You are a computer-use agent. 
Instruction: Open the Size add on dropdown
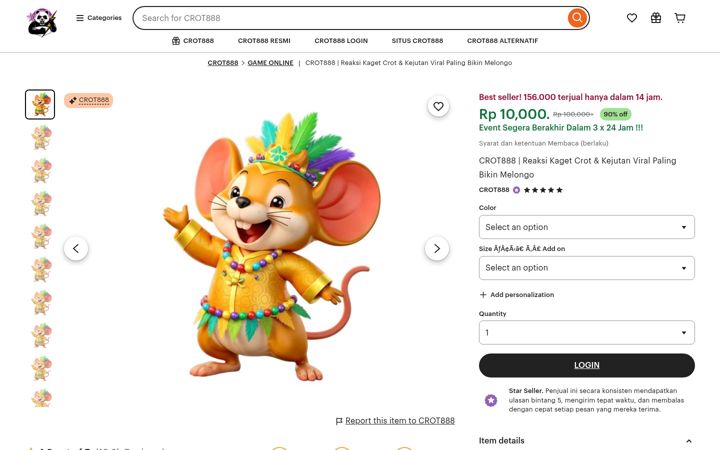click(x=586, y=268)
